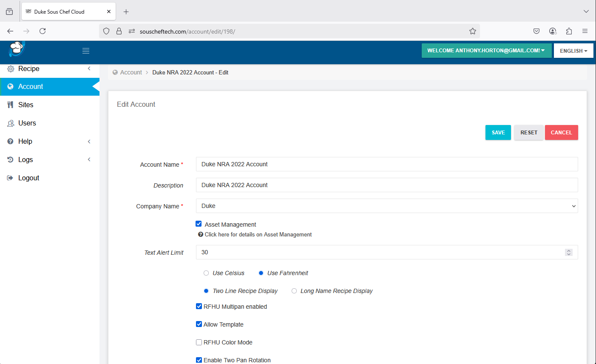
Task: Click the site permissions icon in address bar
Action: (x=132, y=31)
